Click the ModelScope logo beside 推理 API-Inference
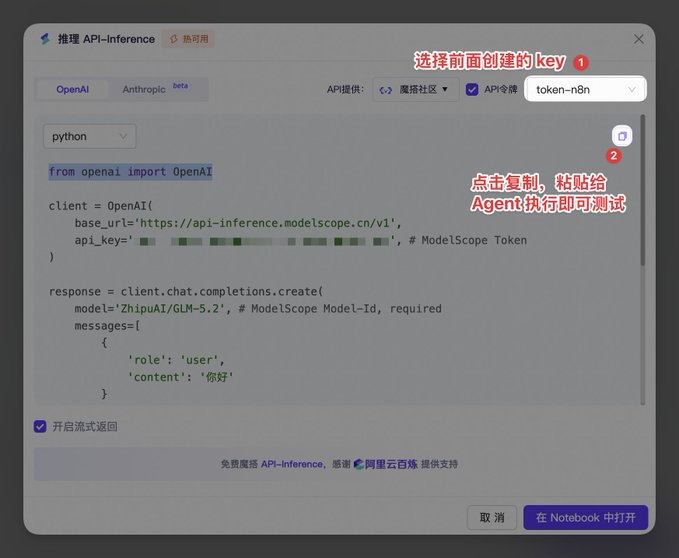 click(x=45, y=39)
